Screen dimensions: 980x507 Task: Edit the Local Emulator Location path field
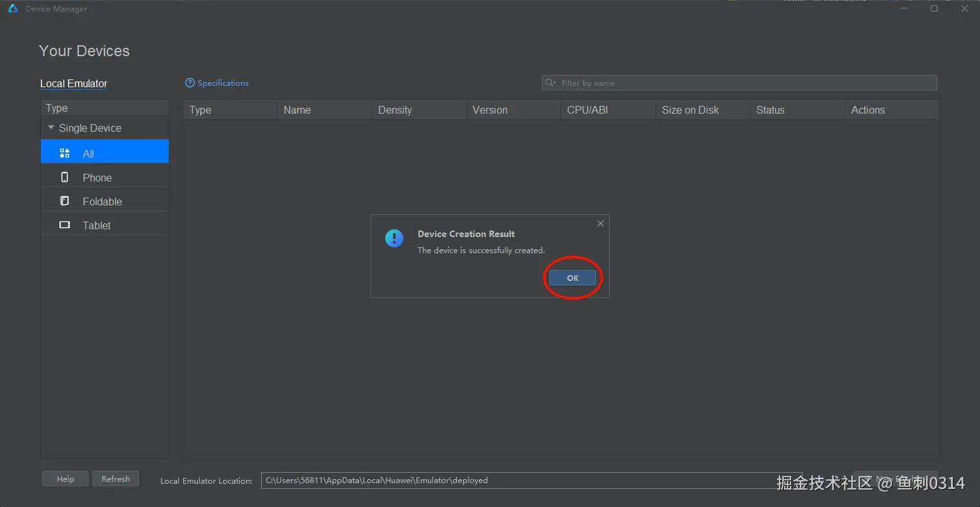pyautogui.click(x=531, y=481)
